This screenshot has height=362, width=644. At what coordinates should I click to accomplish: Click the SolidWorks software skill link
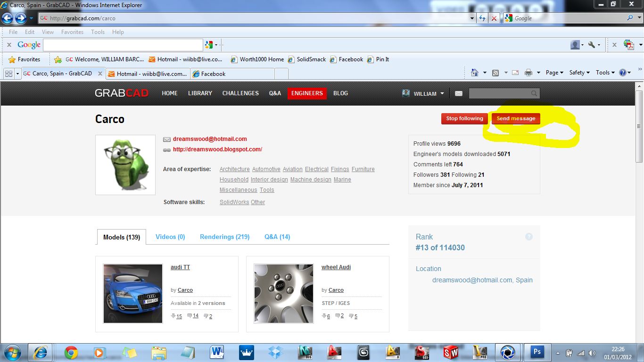pyautogui.click(x=234, y=202)
